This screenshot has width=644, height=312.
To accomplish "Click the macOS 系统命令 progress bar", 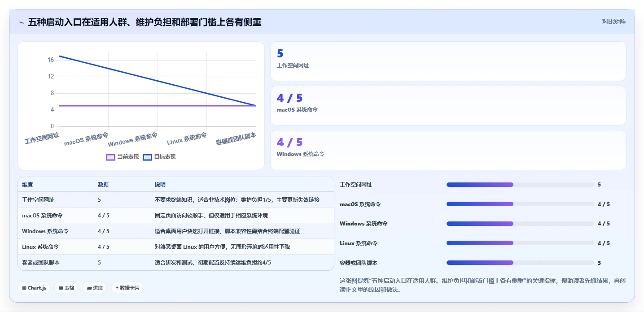I will click(x=520, y=204).
